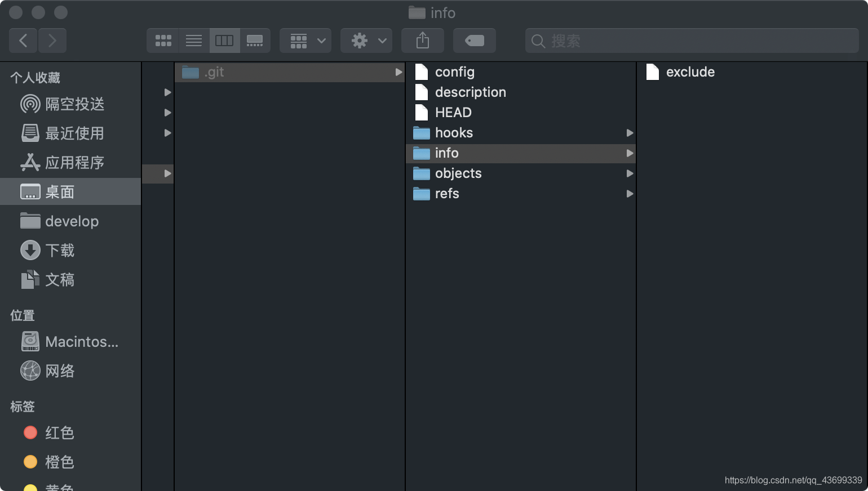This screenshot has width=868, height=491.
Task: Open 最近使用 recents in sidebar
Action: tap(70, 133)
